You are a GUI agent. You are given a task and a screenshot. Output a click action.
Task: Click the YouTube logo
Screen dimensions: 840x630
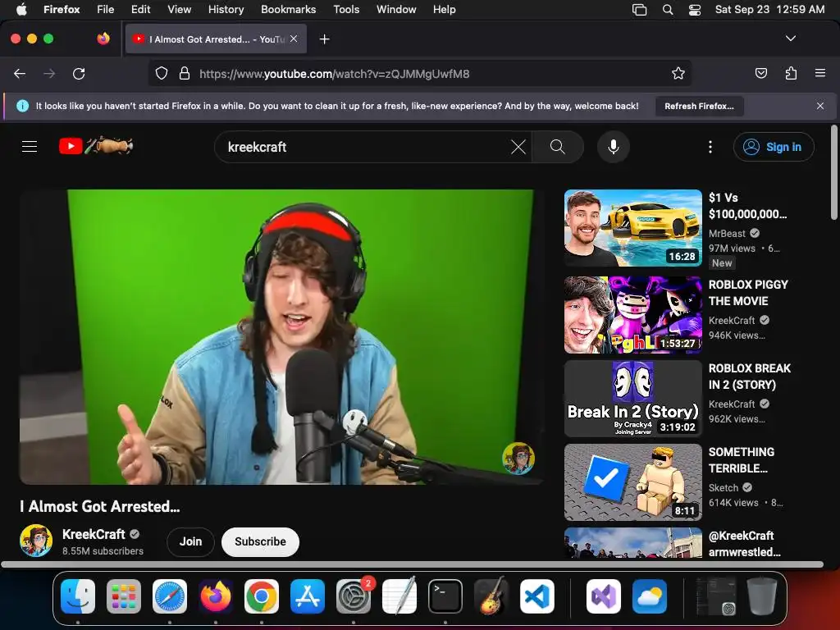96,146
